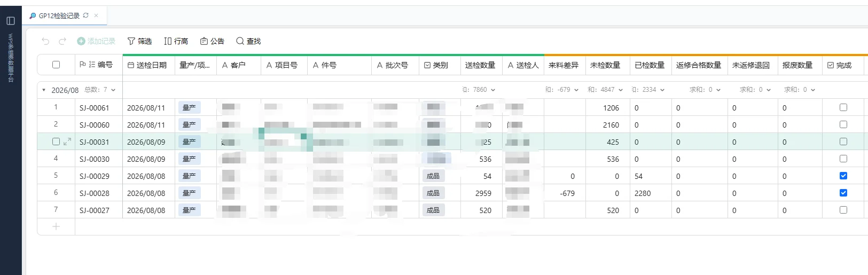This screenshot has width=868, height=275.
Task: Toggle the left sidebar panel icon
Action: tap(11, 21)
